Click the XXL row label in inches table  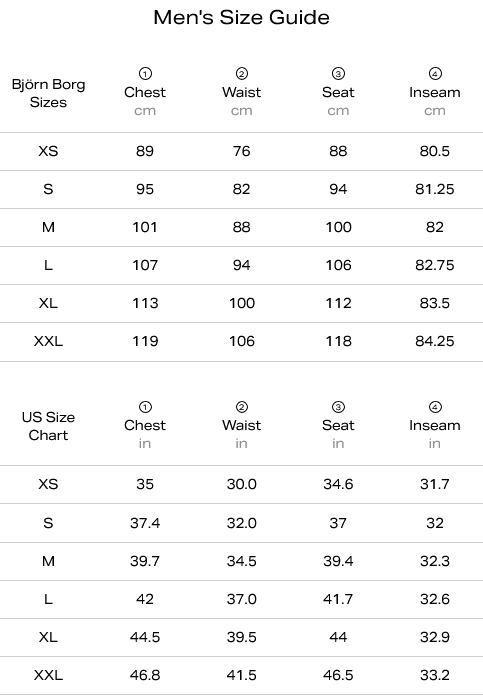pos(48,675)
